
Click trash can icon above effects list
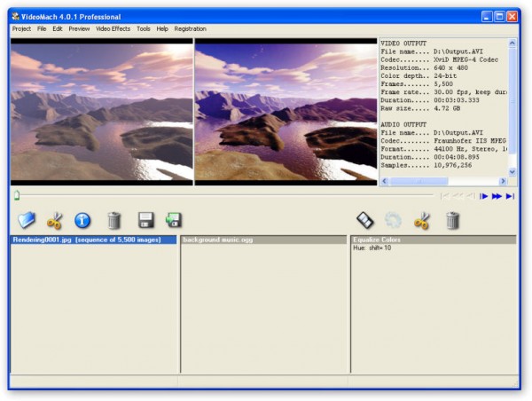click(452, 220)
